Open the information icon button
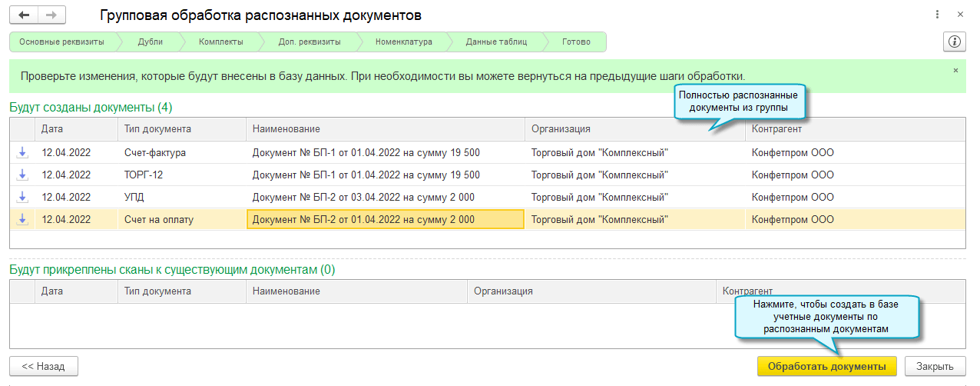 pos(954,42)
